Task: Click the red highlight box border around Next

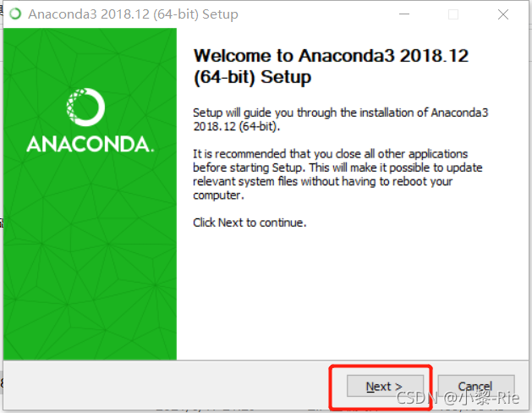Action: tap(381, 366)
